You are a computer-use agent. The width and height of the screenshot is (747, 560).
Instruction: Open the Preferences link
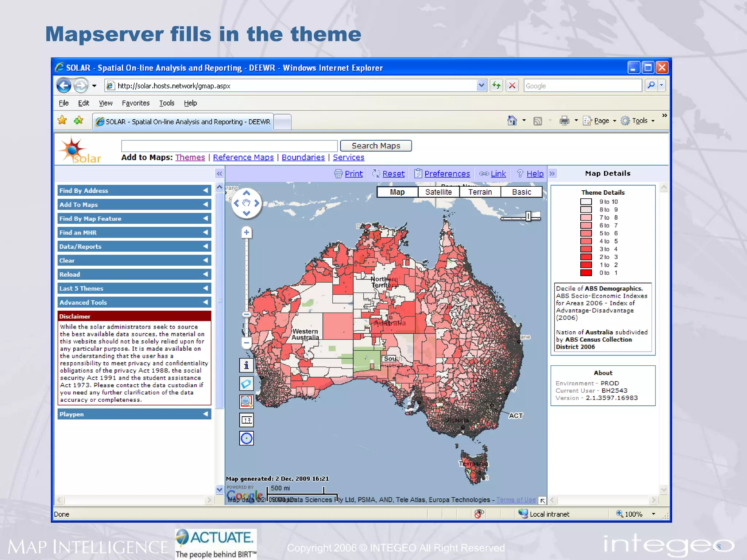[447, 174]
